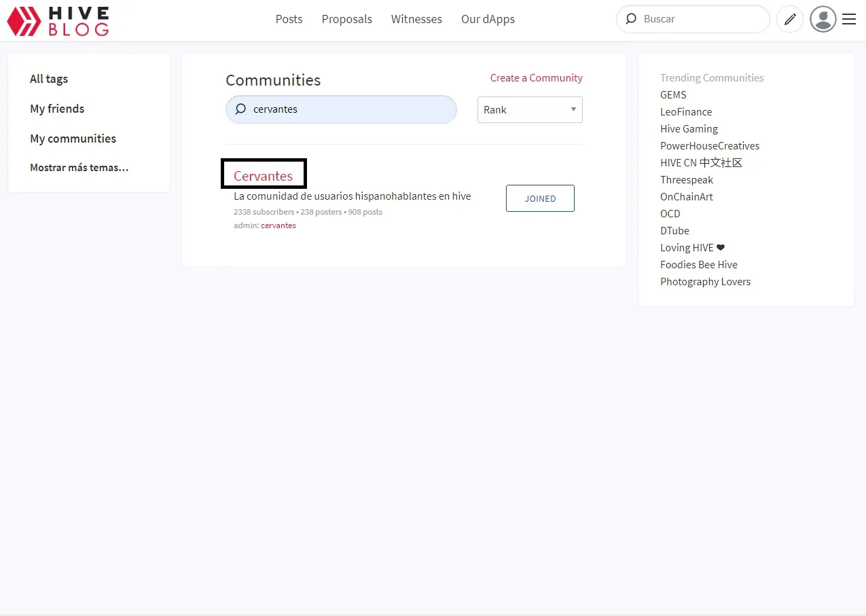This screenshot has width=866, height=616.
Task: Open PowerHouseCreatives community
Action: (710, 146)
